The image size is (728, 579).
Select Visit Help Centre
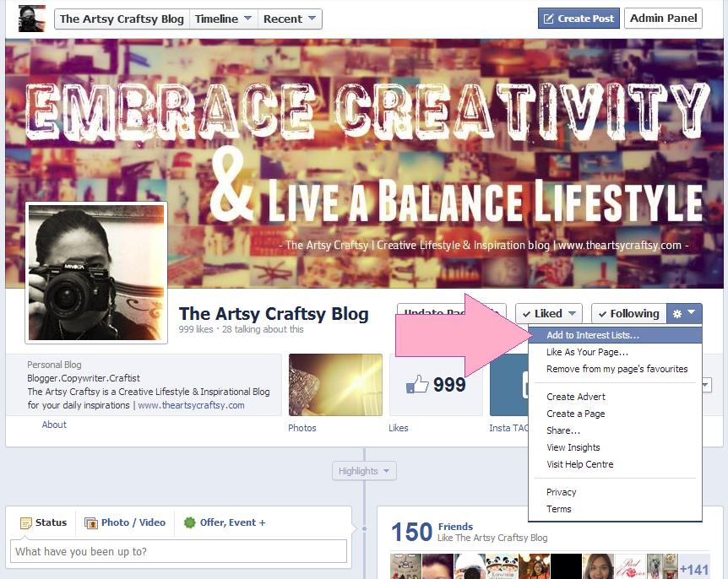(615, 464)
